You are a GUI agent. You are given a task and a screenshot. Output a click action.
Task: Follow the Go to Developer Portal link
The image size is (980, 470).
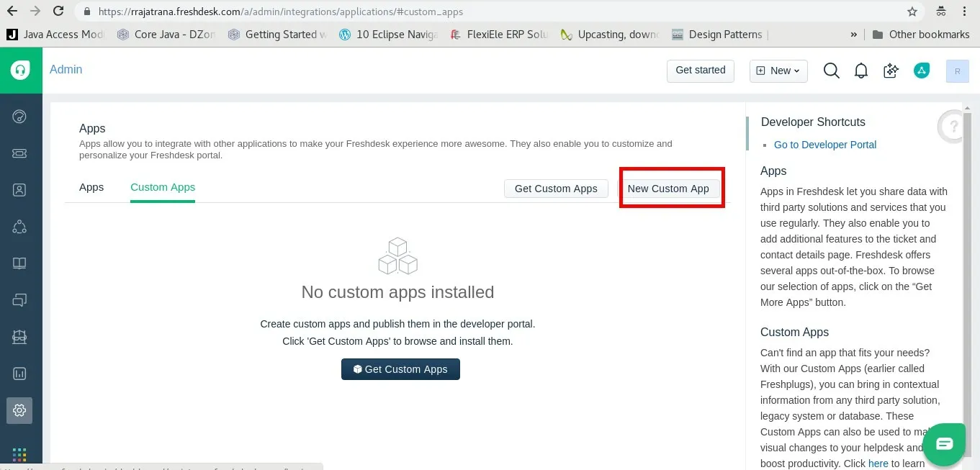click(x=825, y=145)
